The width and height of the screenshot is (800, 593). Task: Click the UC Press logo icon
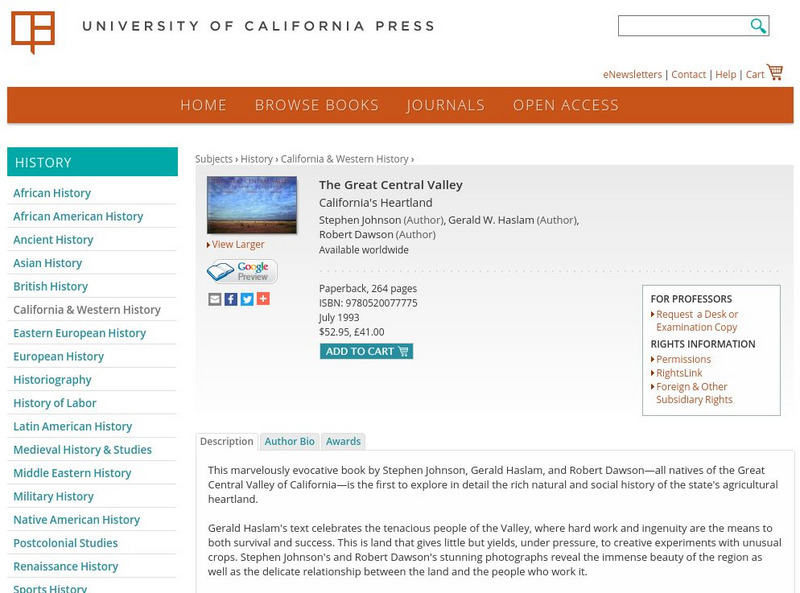click(x=32, y=31)
